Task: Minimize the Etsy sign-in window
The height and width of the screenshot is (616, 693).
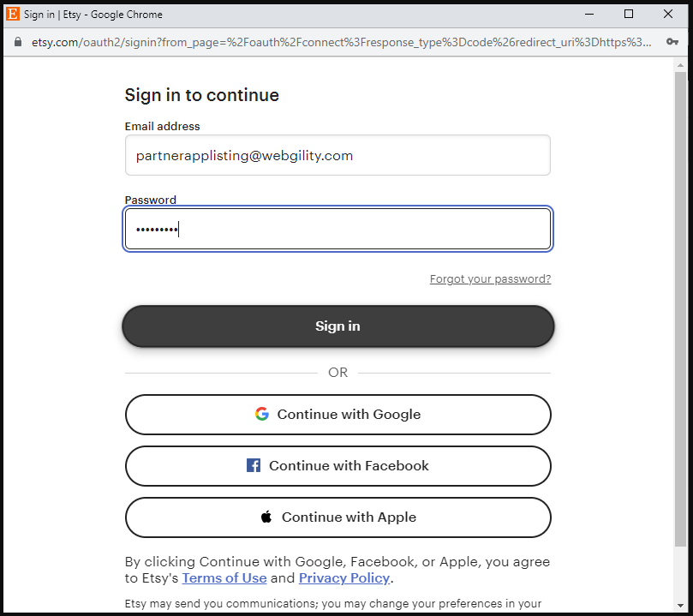Action: (x=589, y=15)
